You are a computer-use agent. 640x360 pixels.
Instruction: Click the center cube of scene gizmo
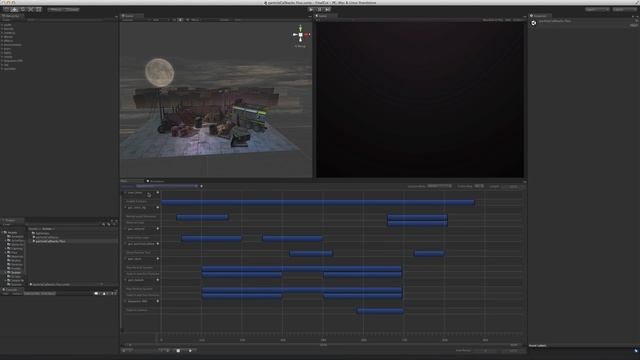tap(300, 35)
